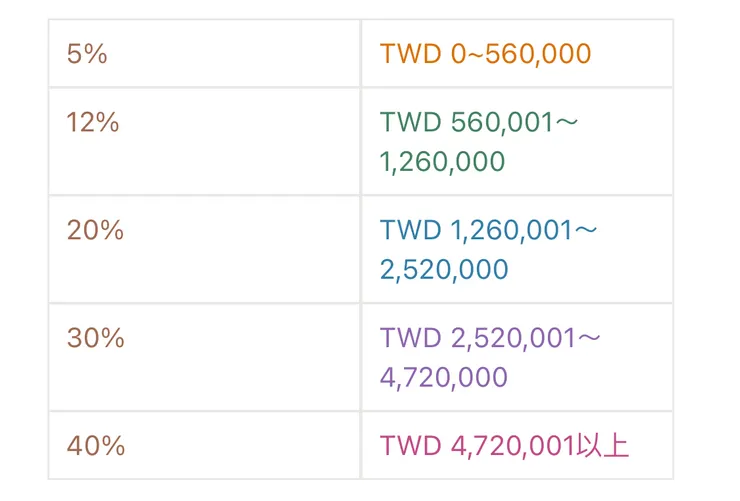Select the 12% rate cell
The image size is (740, 501).
[x=93, y=123]
